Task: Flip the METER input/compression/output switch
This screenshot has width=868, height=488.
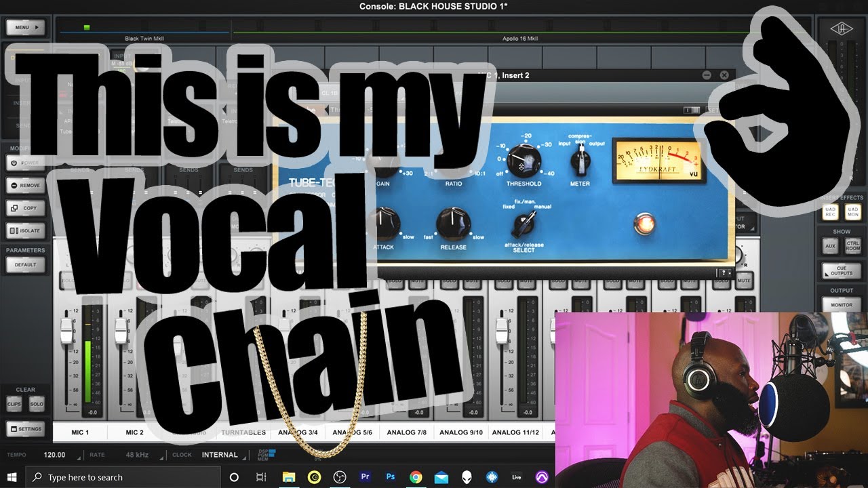Action: (580, 161)
